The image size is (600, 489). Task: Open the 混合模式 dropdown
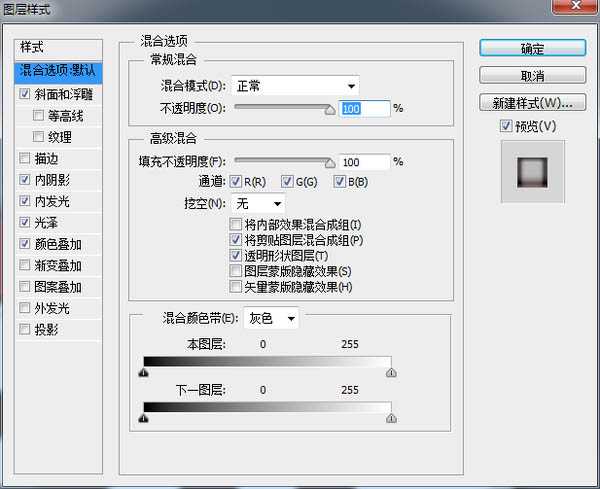pos(295,86)
